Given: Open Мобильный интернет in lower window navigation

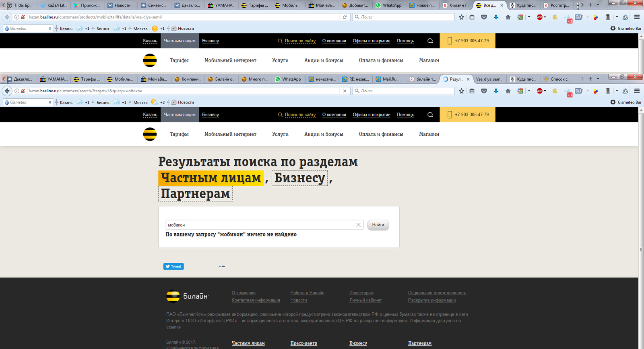Looking at the screenshot, I should point(230,134).
